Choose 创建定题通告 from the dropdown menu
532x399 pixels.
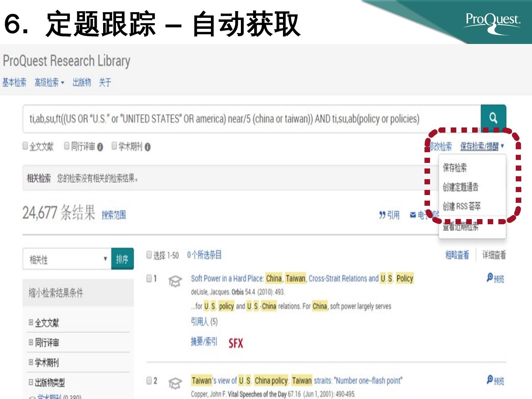click(461, 187)
